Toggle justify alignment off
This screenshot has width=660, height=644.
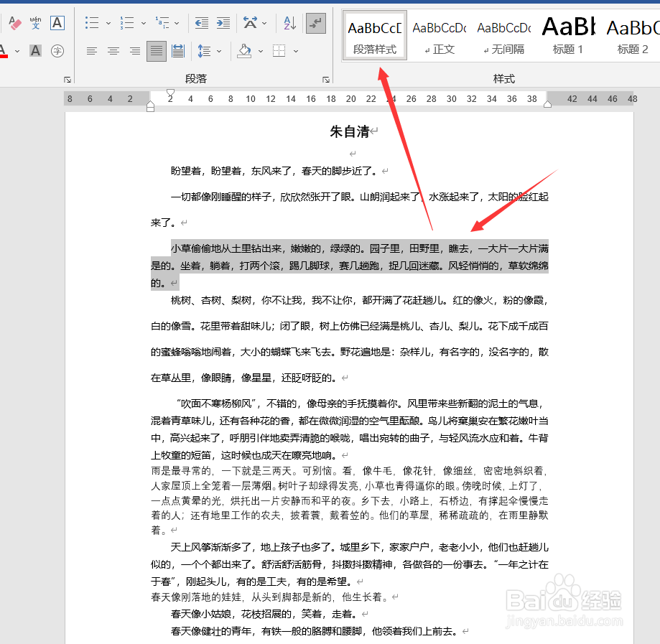point(156,51)
